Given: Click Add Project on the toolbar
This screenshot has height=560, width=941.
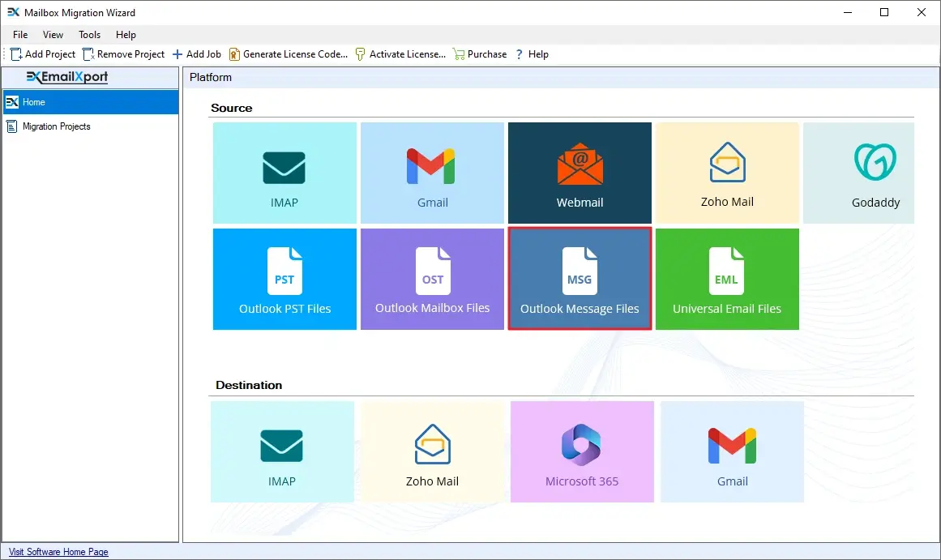Looking at the screenshot, I should [x=42, y=53].
